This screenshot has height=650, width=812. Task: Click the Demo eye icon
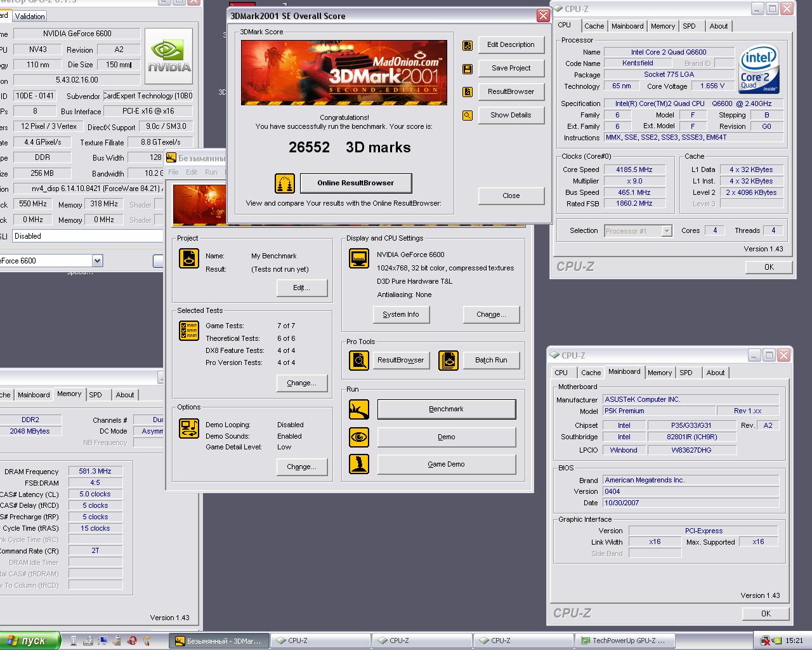[x=359, y=437]
